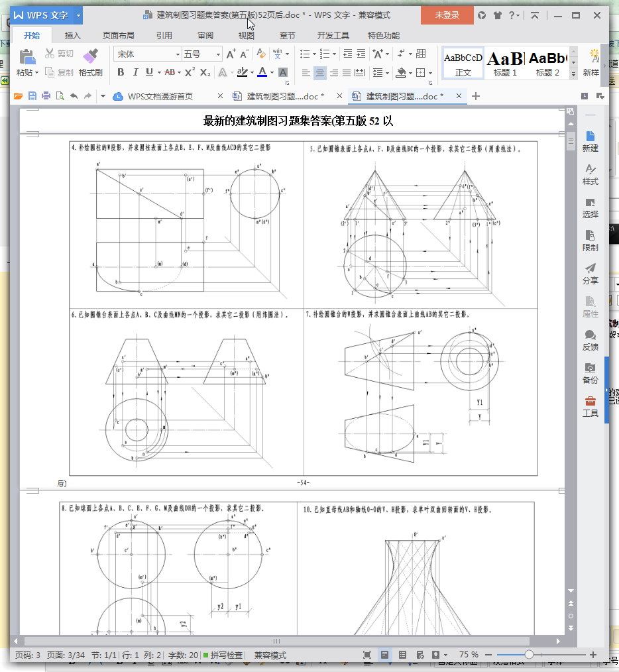Open the underline style dropdown arrow
This screenshot has height=672, width=619.
pyautogui.click(x=158, y=72)
